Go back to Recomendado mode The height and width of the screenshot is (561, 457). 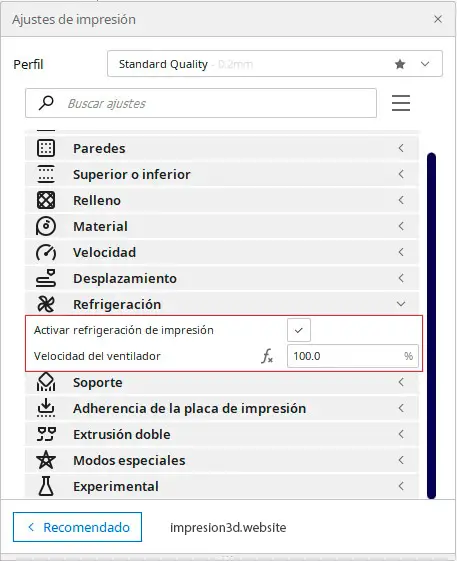[77, 527]
